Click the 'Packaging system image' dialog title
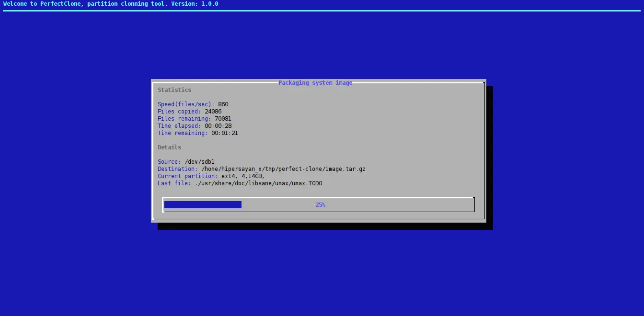The height and width of the screenshot is (316, 644). click(x=315, y=83)
